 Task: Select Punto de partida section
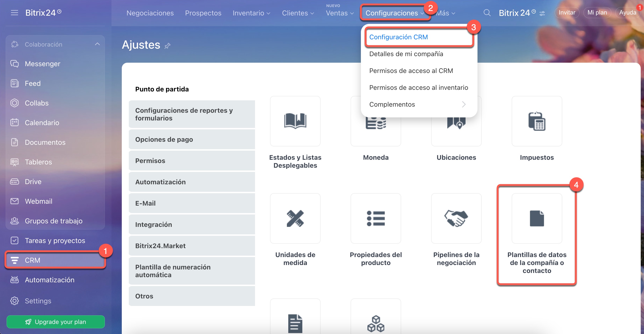click(x=162, y=89)
